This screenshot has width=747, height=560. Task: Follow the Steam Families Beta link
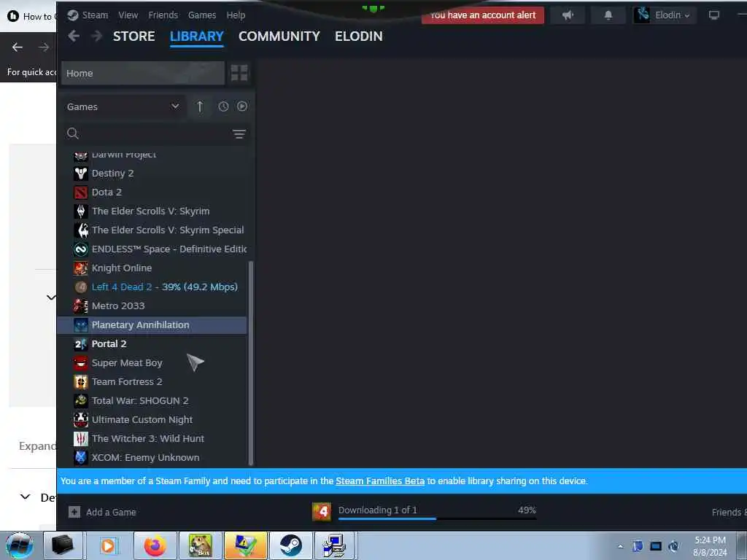[379, 481]
